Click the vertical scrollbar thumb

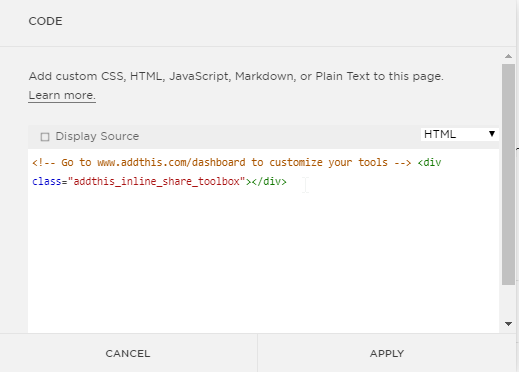click(508, 174)
